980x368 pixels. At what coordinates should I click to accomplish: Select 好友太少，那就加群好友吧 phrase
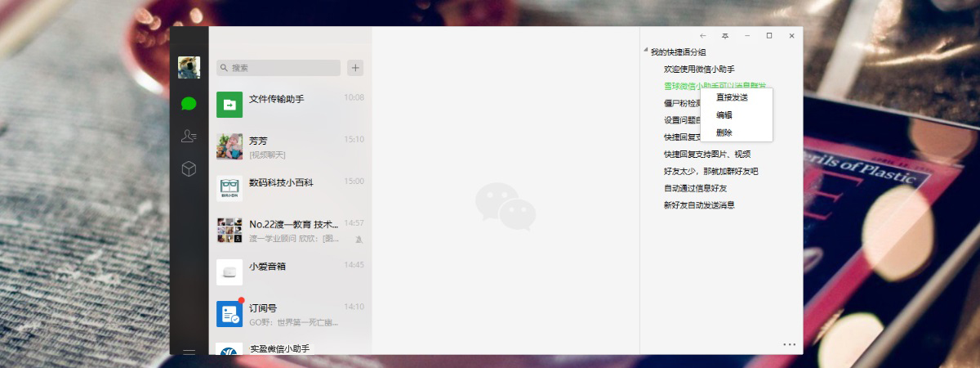(711, 171)
